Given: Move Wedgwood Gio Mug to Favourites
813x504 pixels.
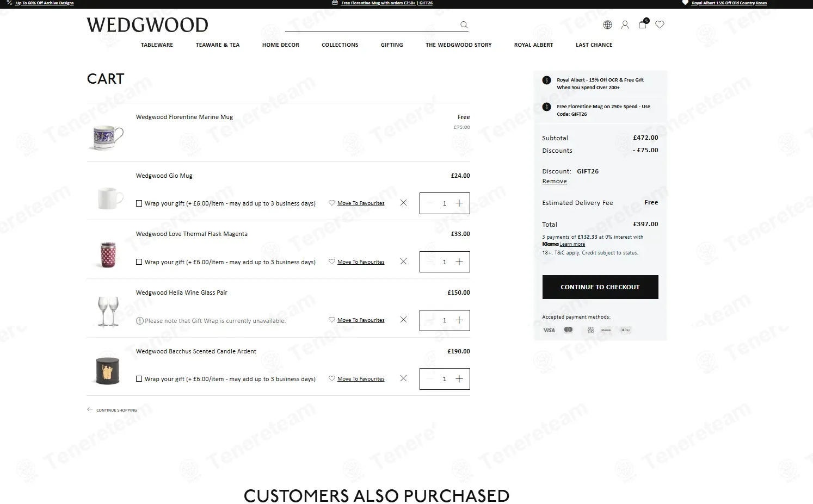Looking at the screenshot, I should pos(361,203).
